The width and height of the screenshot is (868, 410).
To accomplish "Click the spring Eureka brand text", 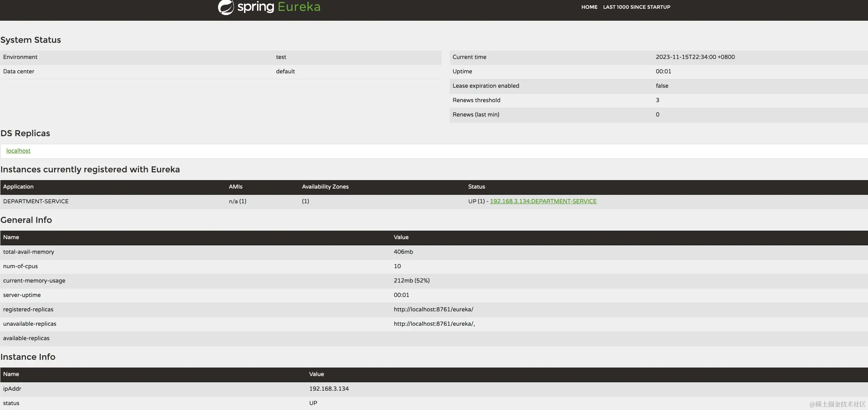I will 279,7.
